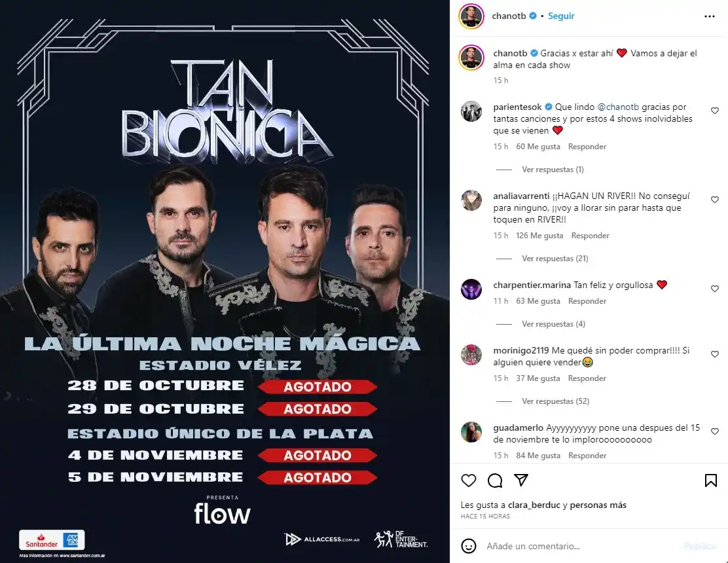Expand Ver respuestas (4)
The height and width of the screenshot is (563, 728).
(553, 324)
